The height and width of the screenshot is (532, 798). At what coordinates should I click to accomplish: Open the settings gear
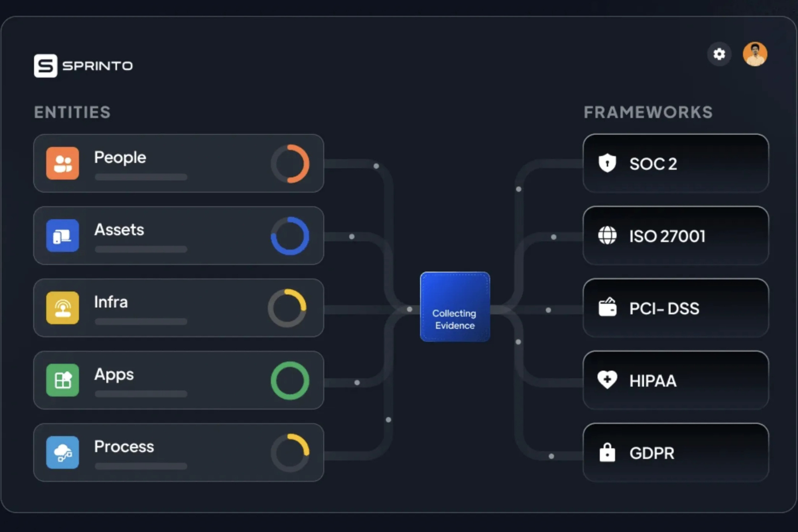719,54
